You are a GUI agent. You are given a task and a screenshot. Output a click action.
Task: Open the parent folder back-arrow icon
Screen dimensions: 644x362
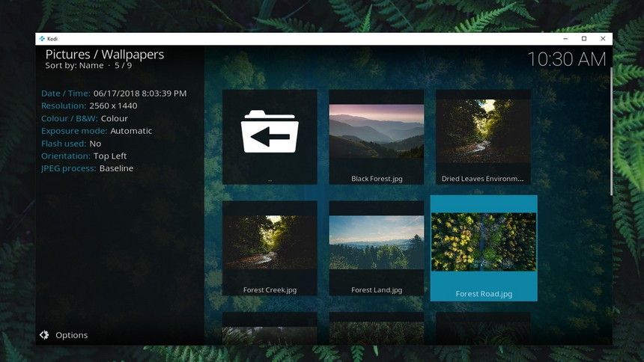coord(270,132)
